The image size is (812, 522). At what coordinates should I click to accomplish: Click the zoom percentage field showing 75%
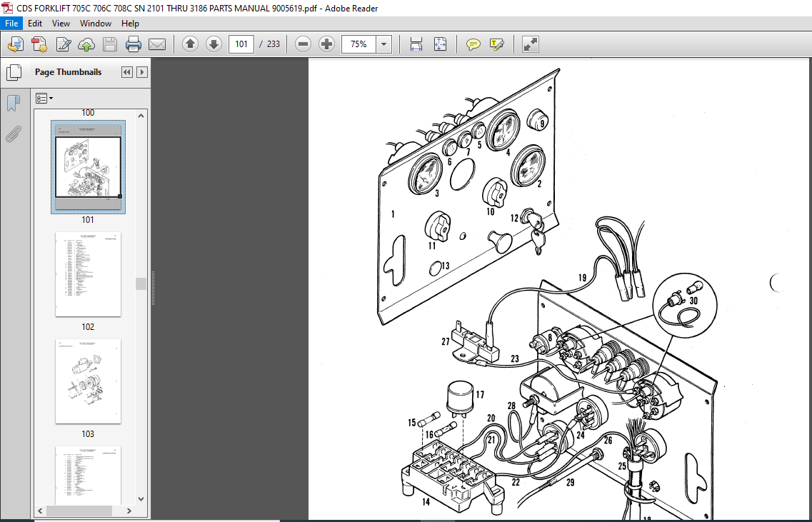359,44
